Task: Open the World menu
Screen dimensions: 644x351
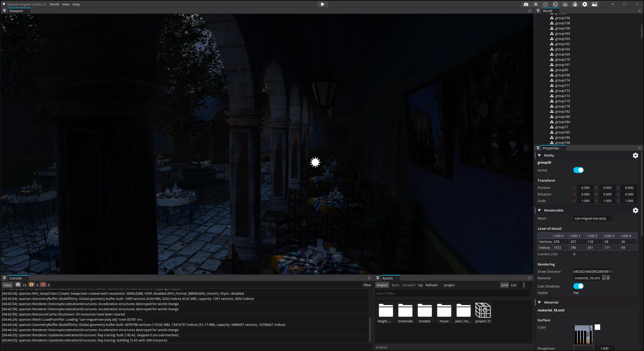Action: tap(54, 4)
